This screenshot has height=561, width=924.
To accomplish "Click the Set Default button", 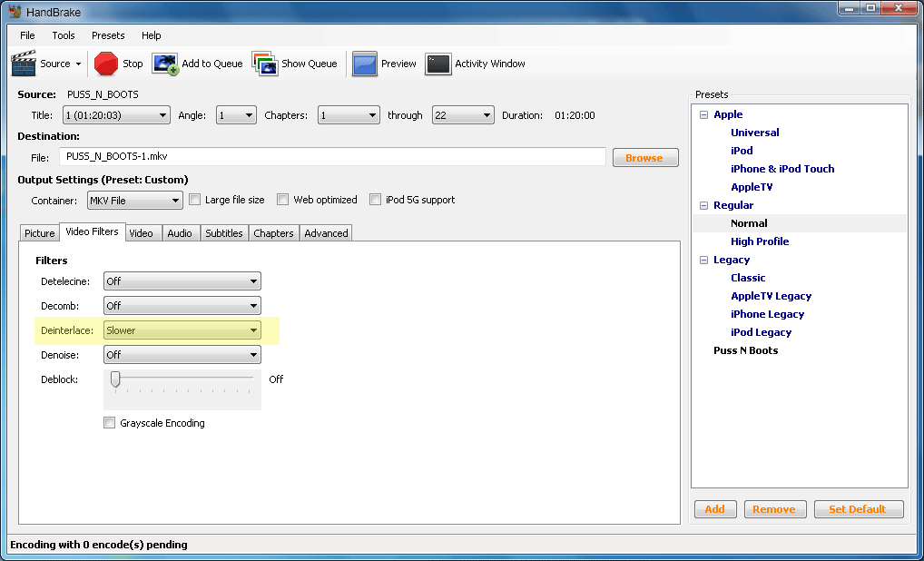I will (x=857, y=509).
